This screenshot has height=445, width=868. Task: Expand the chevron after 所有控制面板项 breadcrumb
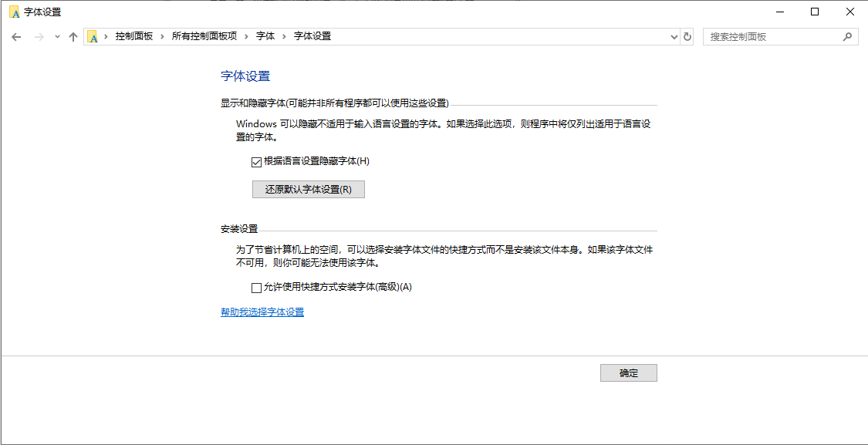(246, 36)
